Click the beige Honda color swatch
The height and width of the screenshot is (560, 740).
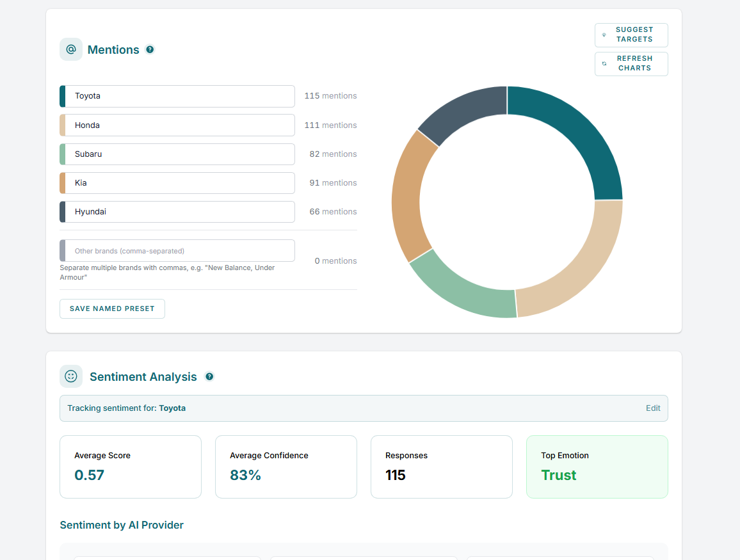coord(62,125)
